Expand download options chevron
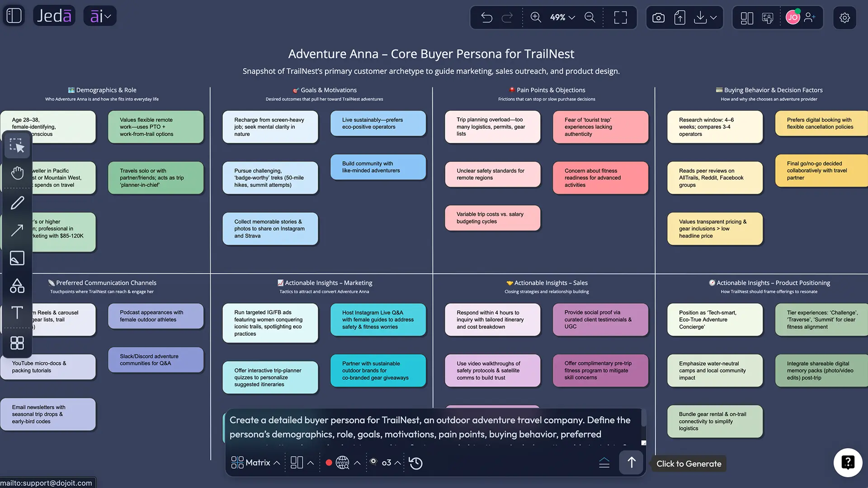Screen dimensions: 868x488 coord(713,18)
